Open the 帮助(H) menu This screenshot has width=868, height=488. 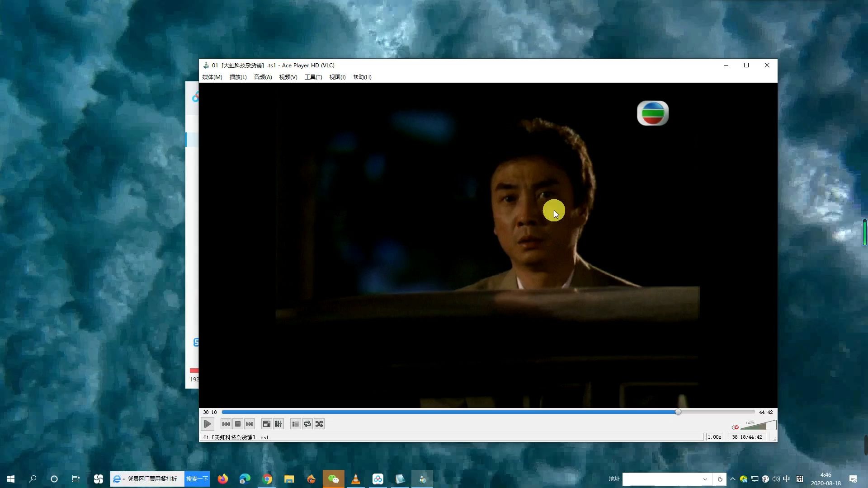(362, 77)
